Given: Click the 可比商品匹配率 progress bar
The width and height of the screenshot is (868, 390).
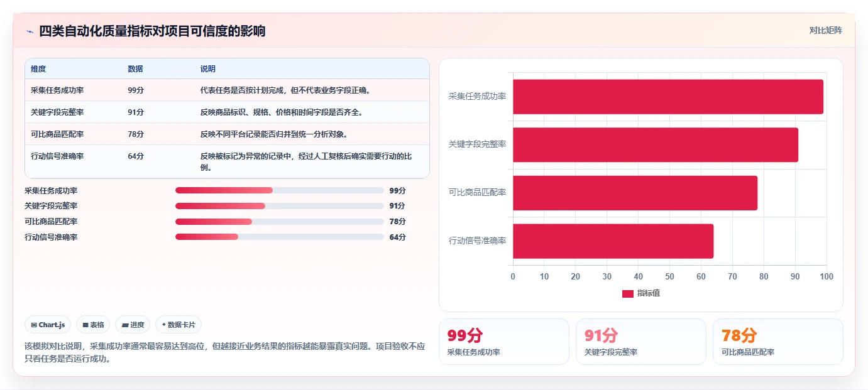Looking at the screenshot, I should [279, 222].
